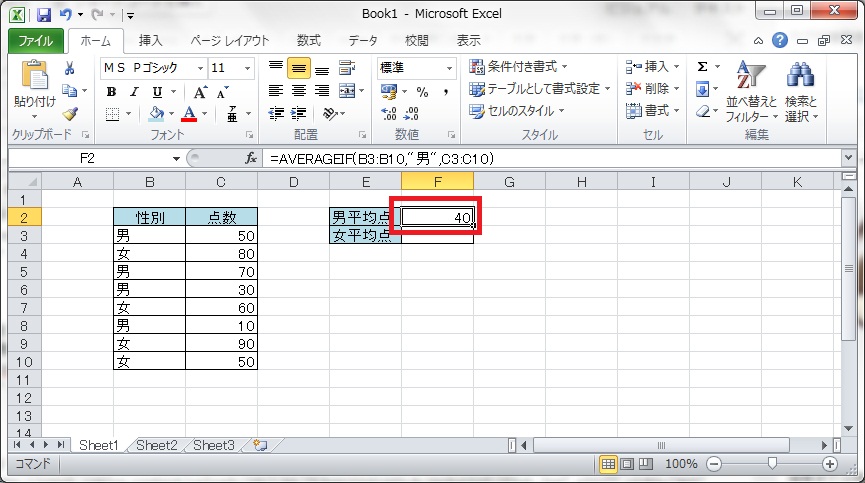865x483 pixels.
Task: Toggle Underline formatting
Action: pyautogui.click(x=157, y=92)
